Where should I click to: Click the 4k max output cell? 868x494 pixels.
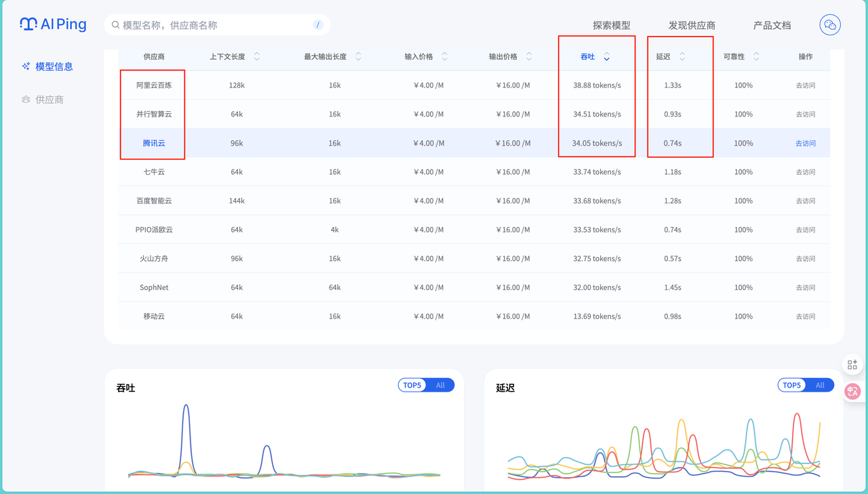(x=334, y=230)
